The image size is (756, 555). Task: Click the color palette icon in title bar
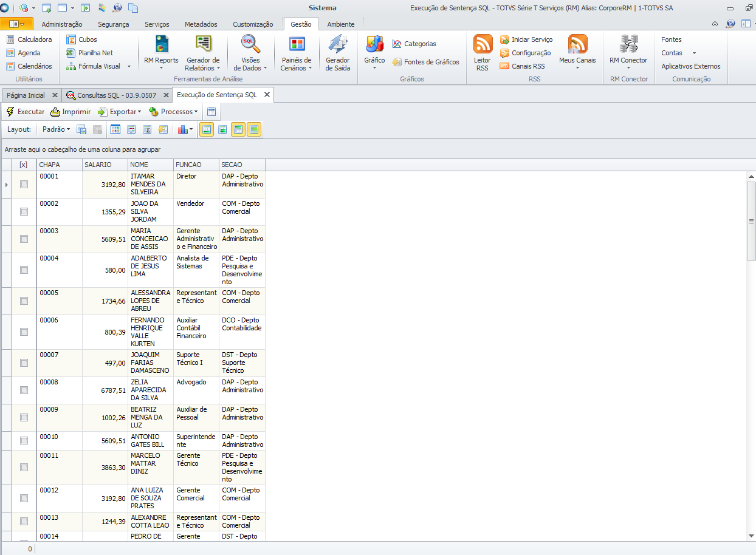[x=101, y=8]
